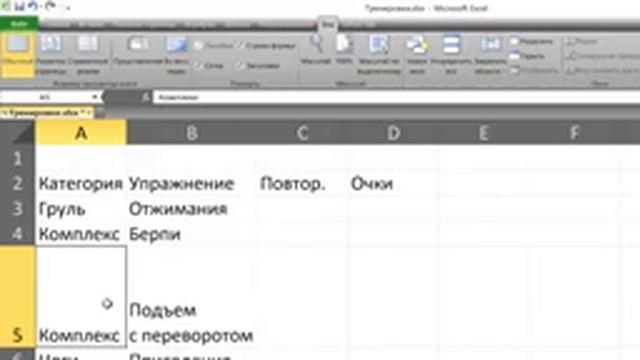640x360 pixels.
Task: Redo the last action
Action: (x=50, y=7)
